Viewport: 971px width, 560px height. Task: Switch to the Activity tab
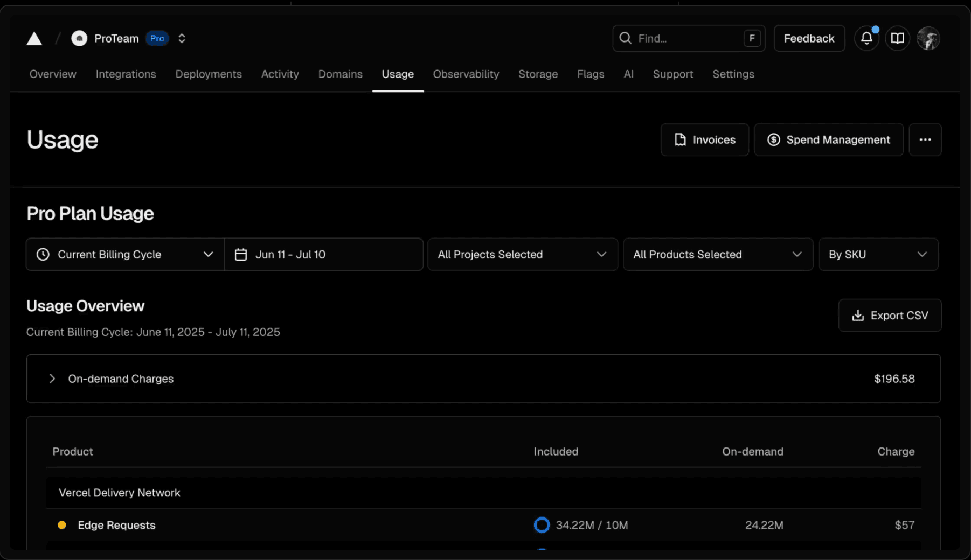tap(280, 74)
